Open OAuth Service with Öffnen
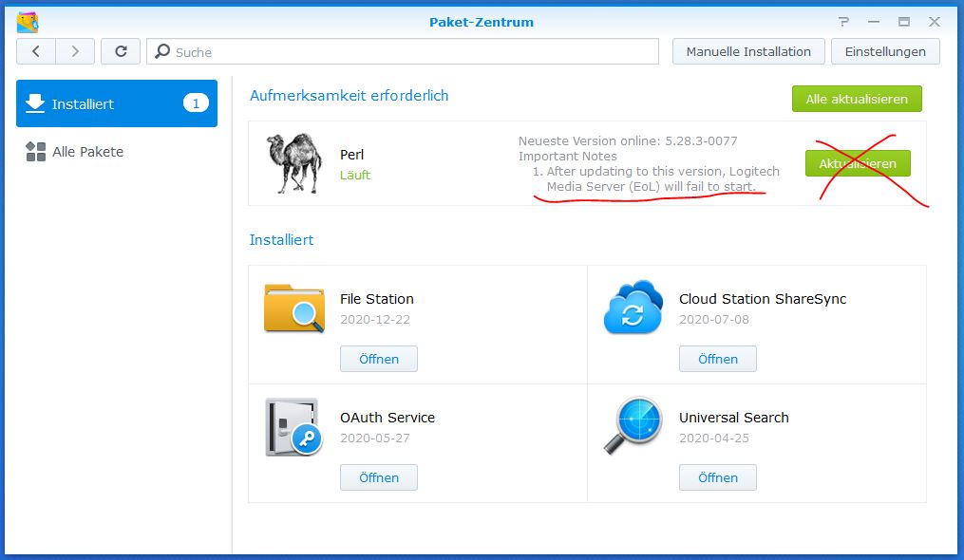This screenshot has width=964, height=560. 379,477
